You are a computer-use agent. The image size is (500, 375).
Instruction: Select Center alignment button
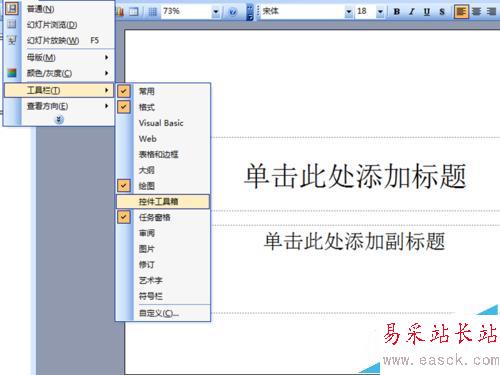tap(476, 12)
